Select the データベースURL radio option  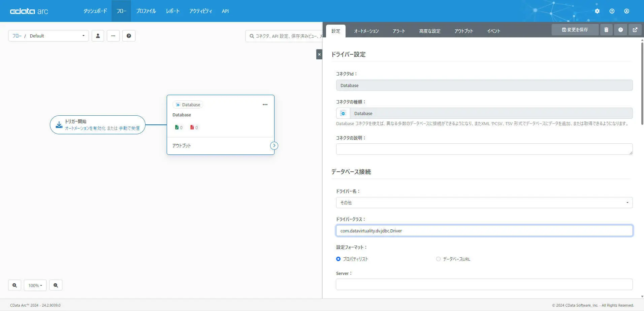438,259
